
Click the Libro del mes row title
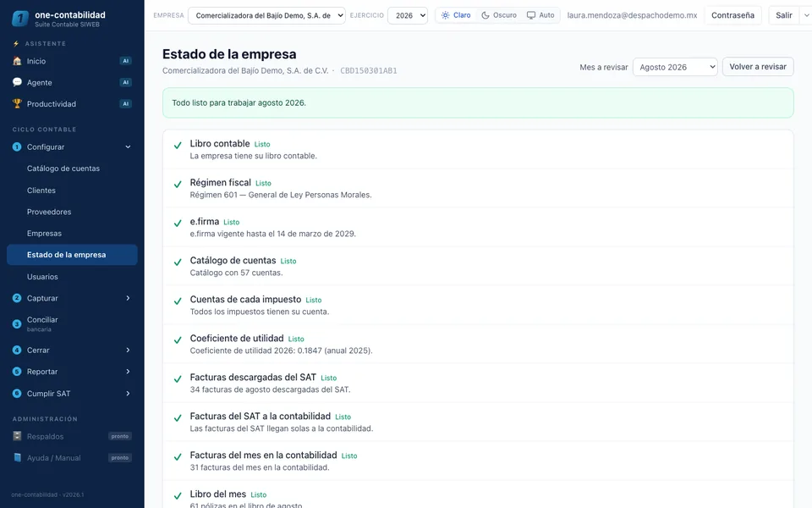(x=218, y=494)
